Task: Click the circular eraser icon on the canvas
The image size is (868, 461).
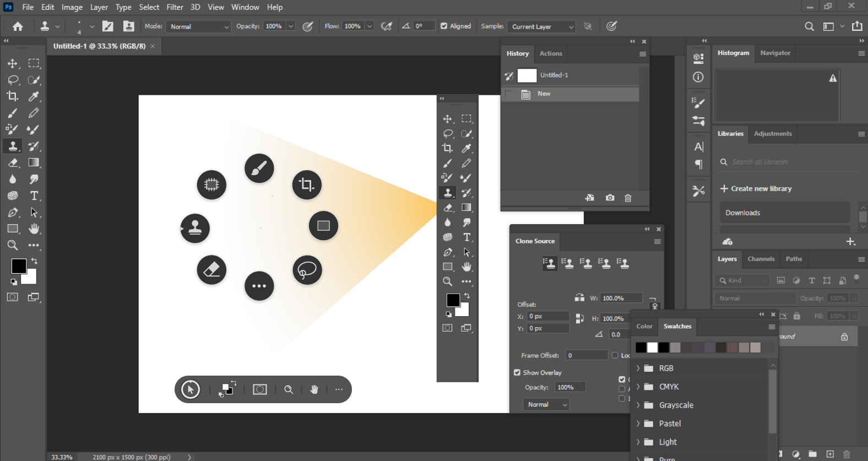Action: [x=211, y=270]
